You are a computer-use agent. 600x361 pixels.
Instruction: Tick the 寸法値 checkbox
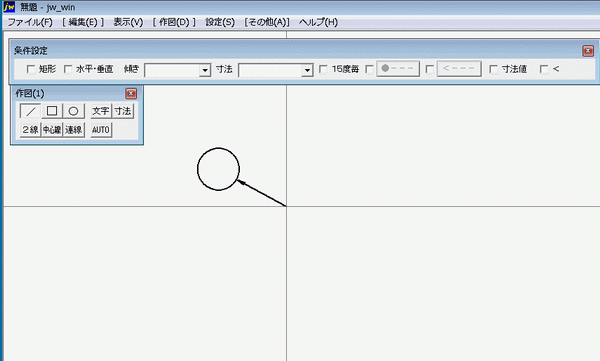click(x=494, y=69)
